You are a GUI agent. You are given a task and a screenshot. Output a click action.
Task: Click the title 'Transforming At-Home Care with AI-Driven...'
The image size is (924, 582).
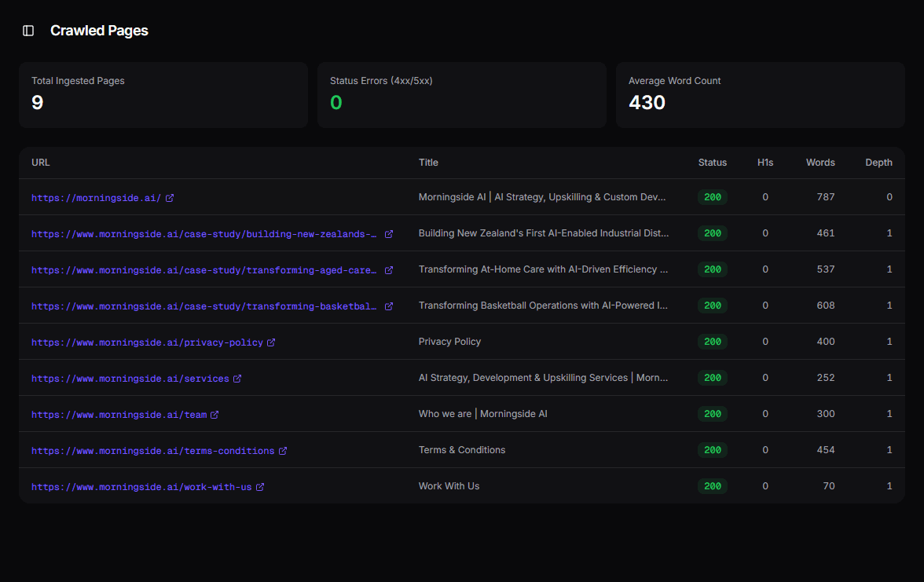544,269
